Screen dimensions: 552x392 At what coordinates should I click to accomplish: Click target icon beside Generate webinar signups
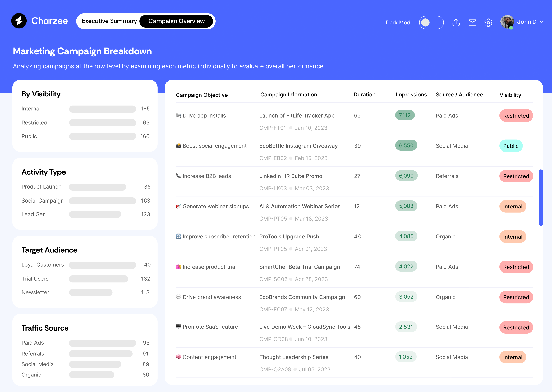coord(178,206)
